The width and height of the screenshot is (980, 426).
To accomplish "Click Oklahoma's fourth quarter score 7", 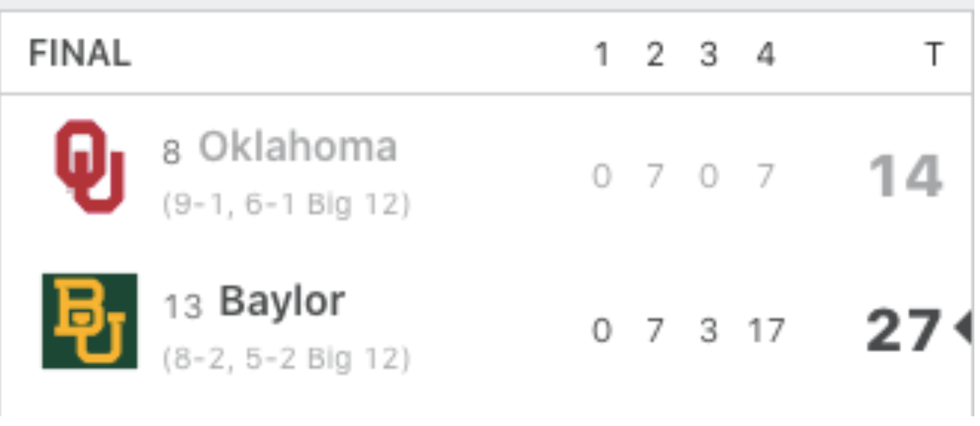I will (766, 177).
